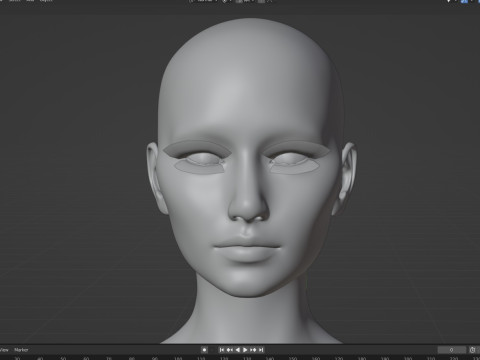Play the animation in reverse
The height and width of the screenshot is (360, 480).
(238, 350)
